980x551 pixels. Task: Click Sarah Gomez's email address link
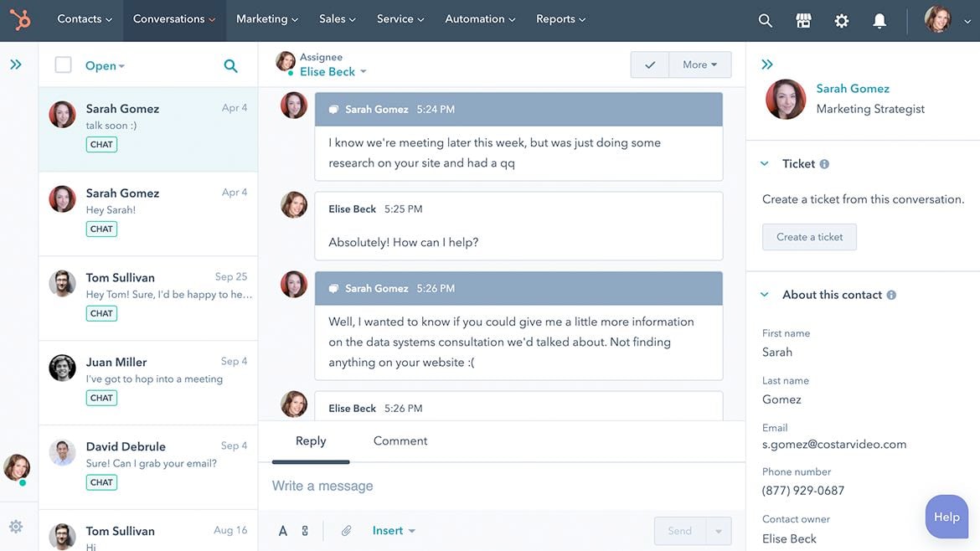(x=833, y=445)
